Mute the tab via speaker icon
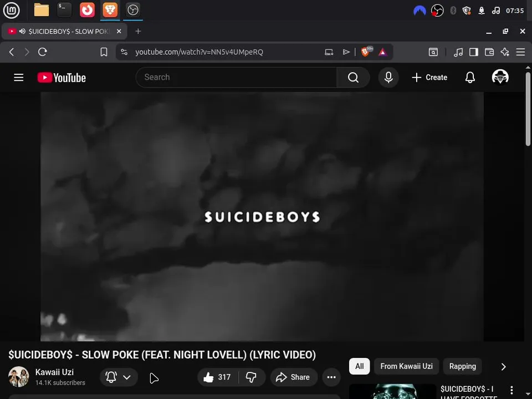532x399 pixels. pos(22,31)
